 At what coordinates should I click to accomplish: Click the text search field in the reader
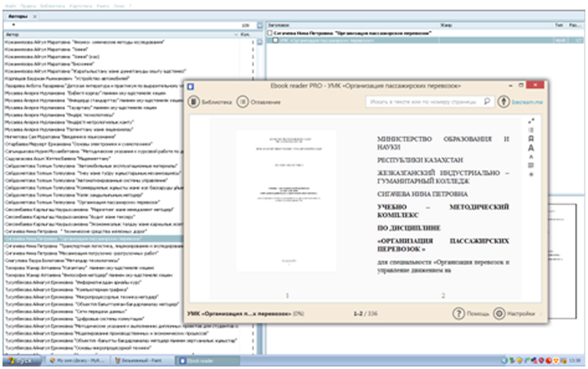(x=423, y=102)
